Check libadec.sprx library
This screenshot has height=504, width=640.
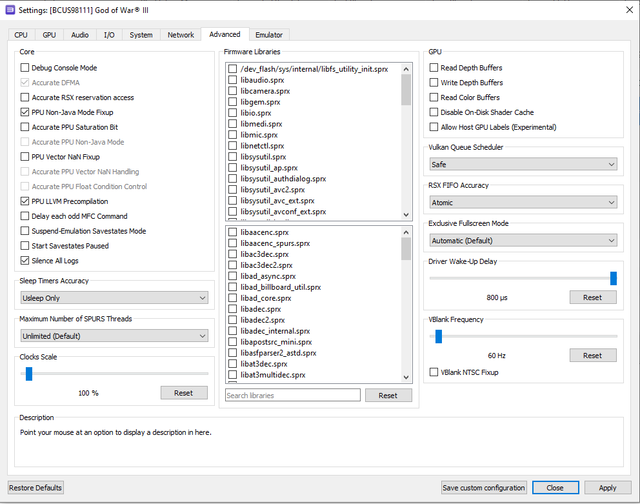coord(233,309)
